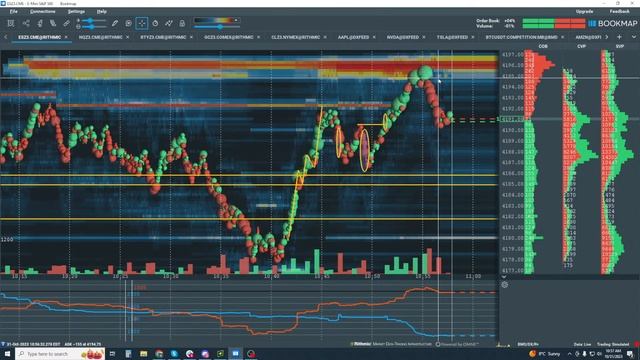
Task: Close the NQ CME@RITHMIC tab
Action: 127,37
